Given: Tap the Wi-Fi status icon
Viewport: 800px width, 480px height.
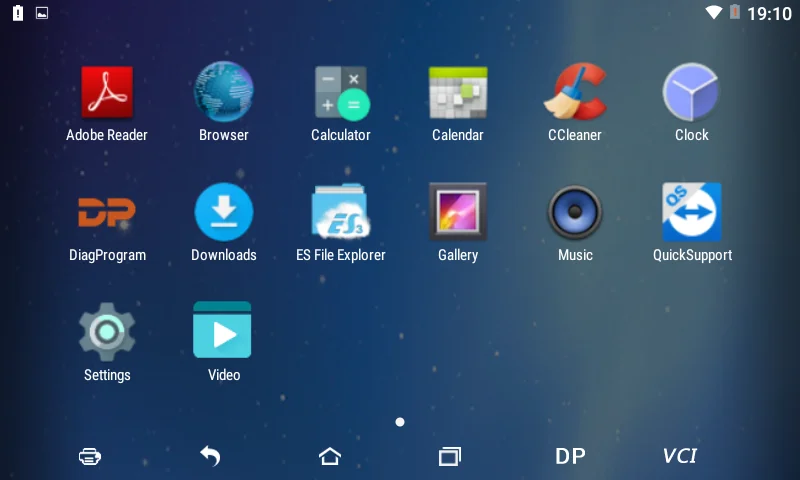Looking at the screenshot, I should (714, 12).
